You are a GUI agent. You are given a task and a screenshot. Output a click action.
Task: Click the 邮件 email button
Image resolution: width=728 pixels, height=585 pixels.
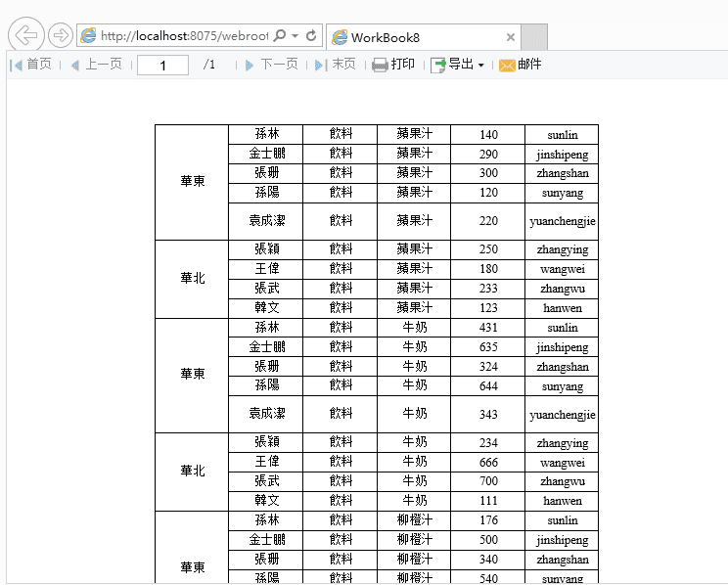click(x=529, y=64)
